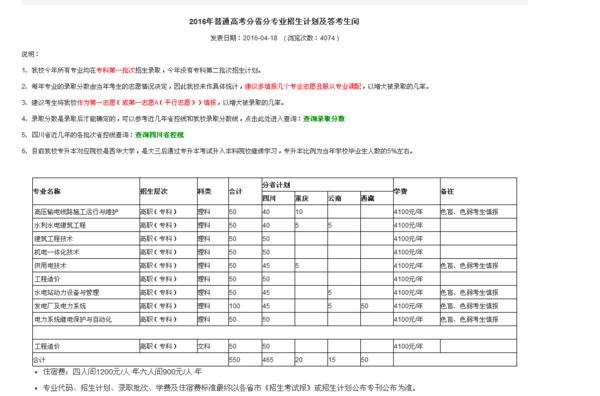
Task: Click the 重庆 value 10 in 高压输电线路 row
Action: pos(299,212)
